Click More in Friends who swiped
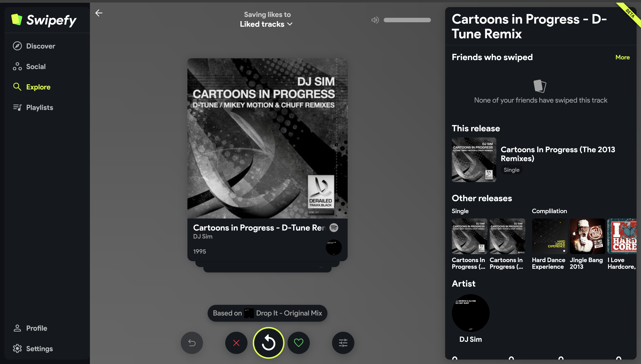641x364 pixels. (x=622, y=57)
